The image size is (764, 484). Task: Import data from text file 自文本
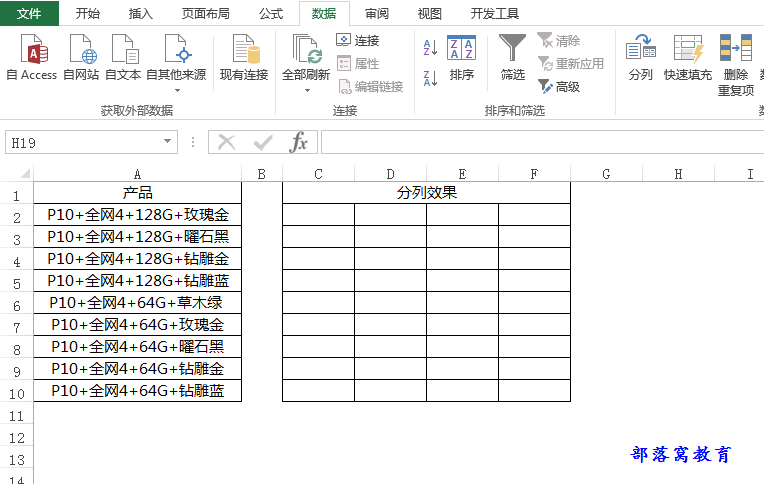(x=123, y=57)
